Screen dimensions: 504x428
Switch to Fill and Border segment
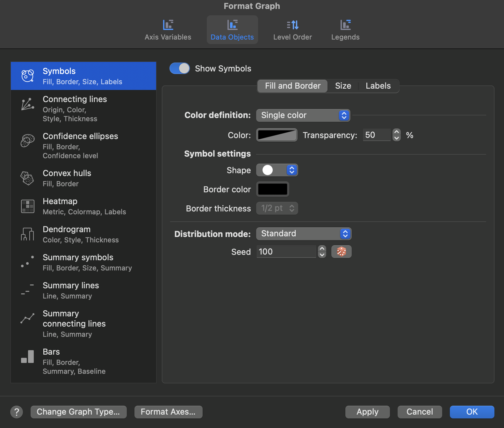point(292,86)
